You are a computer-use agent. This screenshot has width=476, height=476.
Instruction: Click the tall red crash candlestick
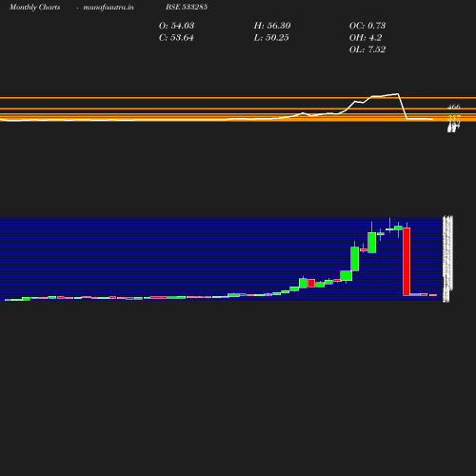point(407,262)
